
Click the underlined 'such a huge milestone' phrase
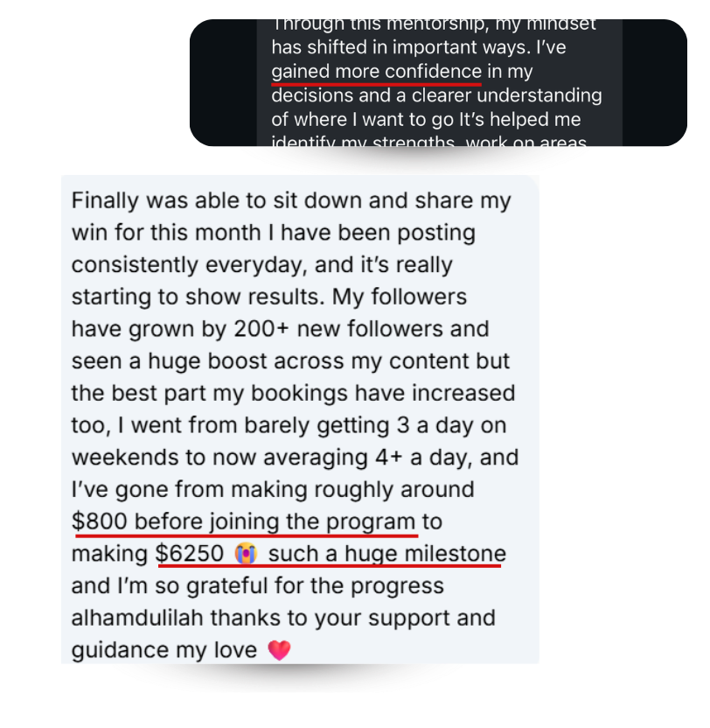tap(387, 554)
